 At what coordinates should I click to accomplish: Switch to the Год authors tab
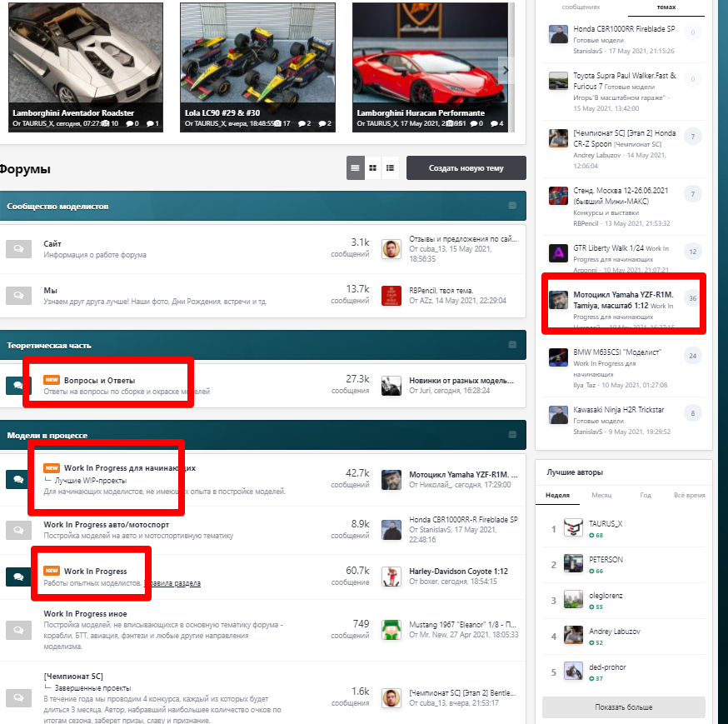[x=645, y=495]
